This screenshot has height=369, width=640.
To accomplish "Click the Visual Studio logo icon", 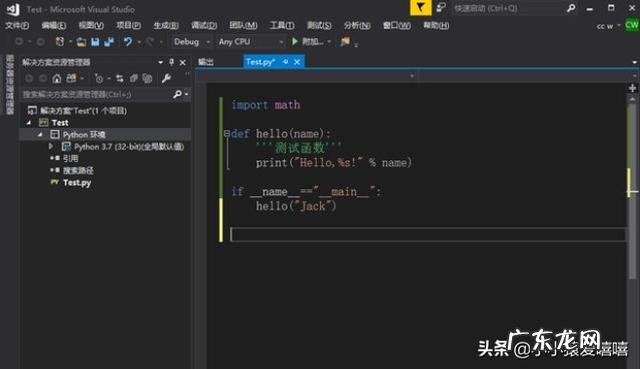I will (13, 9).
